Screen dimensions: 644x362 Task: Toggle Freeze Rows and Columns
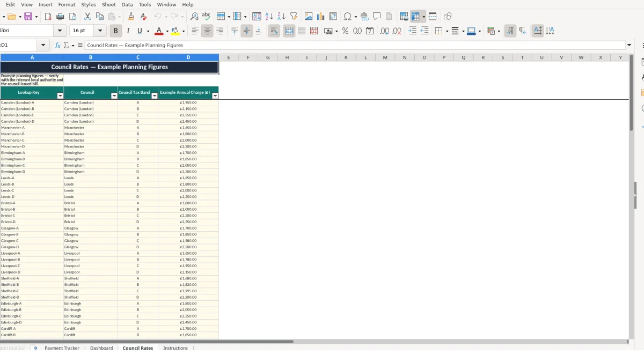tap(416, 17)
